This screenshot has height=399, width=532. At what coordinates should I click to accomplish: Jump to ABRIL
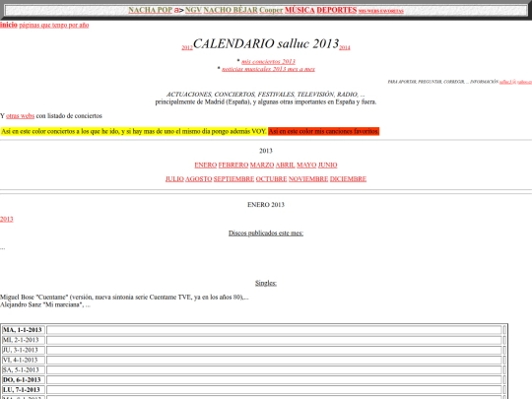(285, 165)
